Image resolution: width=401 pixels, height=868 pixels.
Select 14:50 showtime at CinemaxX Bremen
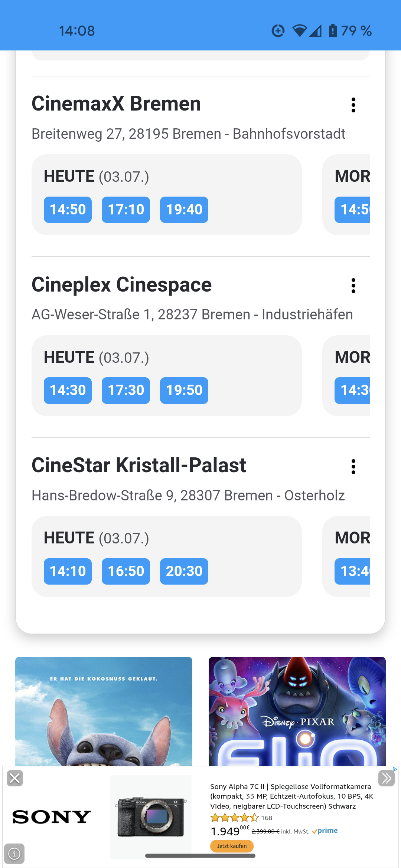[x=68, y=210]
